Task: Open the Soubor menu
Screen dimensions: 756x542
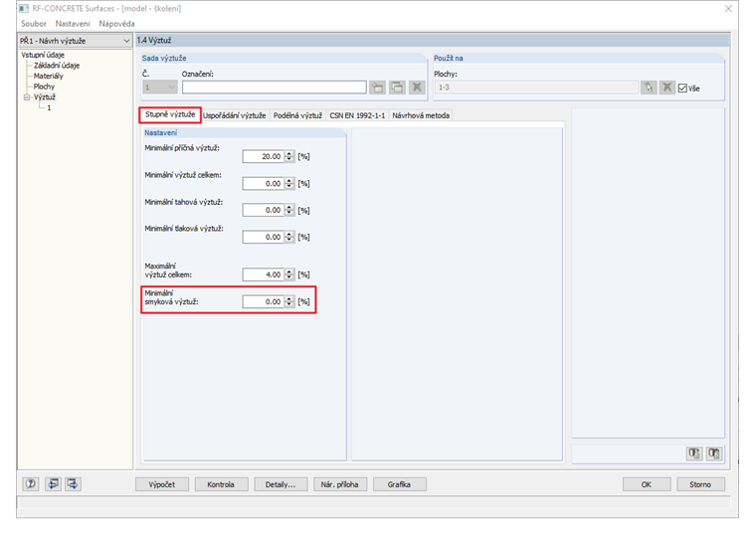Action: pyautogui.click(x=34, y=24)
